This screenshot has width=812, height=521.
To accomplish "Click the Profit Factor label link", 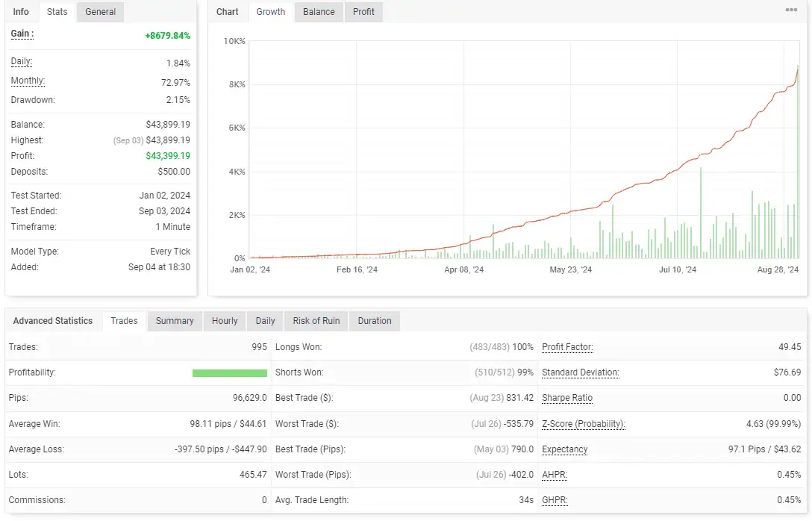I will point(567,347).
